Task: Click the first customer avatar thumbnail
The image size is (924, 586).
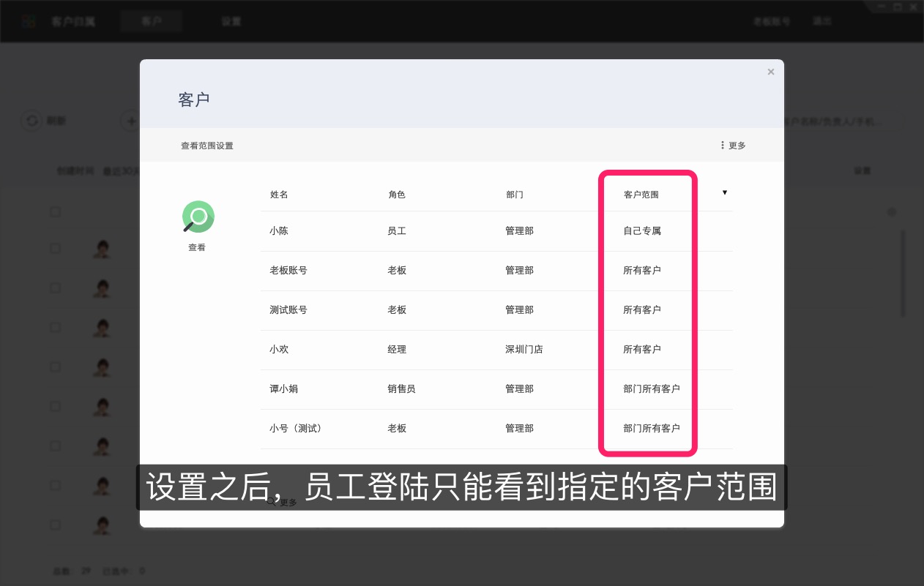Action: click(101, 248)
